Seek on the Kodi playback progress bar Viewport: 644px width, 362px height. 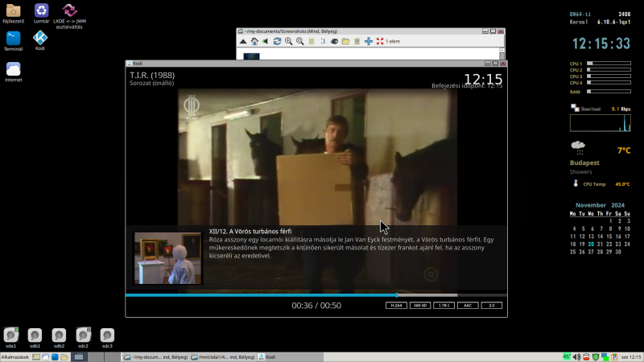(316, 295)
